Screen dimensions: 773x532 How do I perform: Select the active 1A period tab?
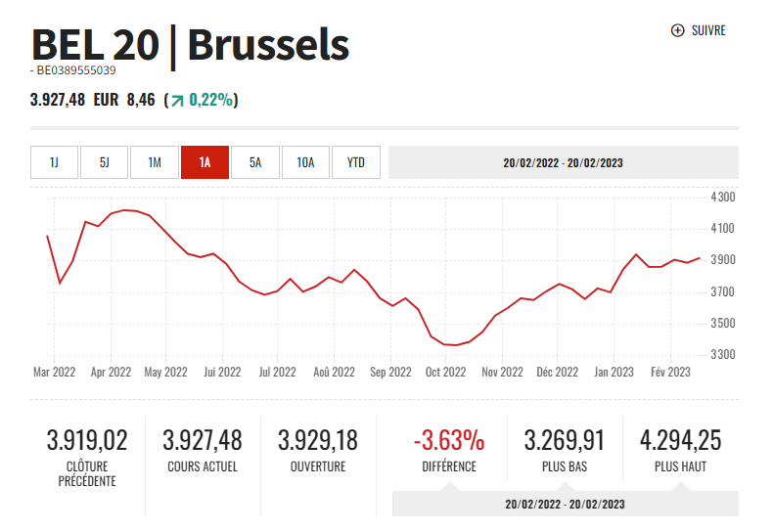click(x=205, y=162)
